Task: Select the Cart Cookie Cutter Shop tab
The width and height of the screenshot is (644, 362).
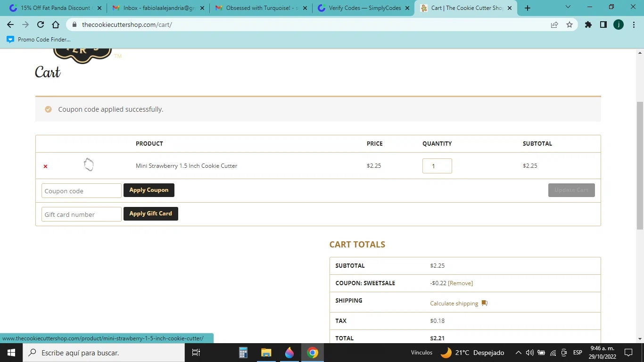Action: coord(466,8)
